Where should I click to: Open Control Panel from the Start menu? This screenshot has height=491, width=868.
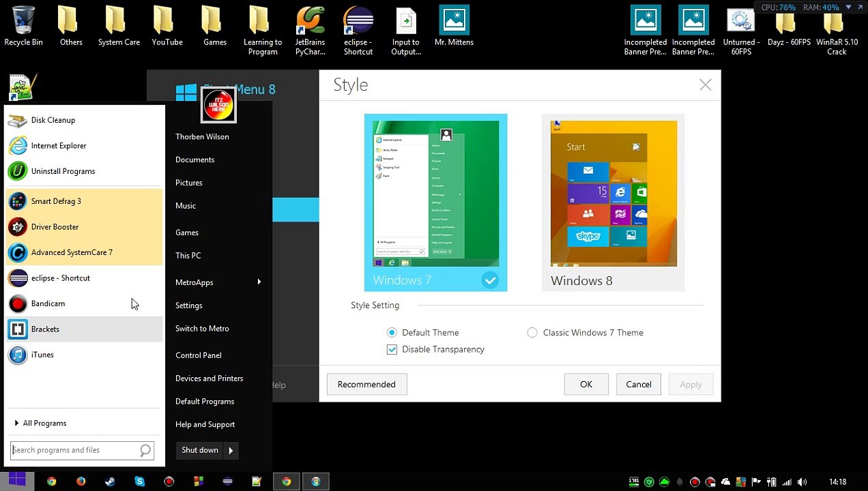(x=198, y=355)
